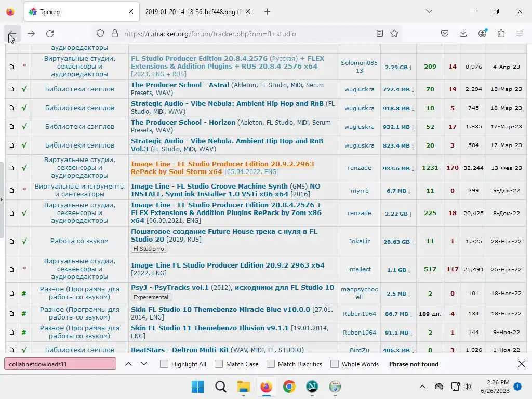The height and width of the screenshot is (399, 532).
Task: Click the Experemental tag button
Action: coord(151,297)
